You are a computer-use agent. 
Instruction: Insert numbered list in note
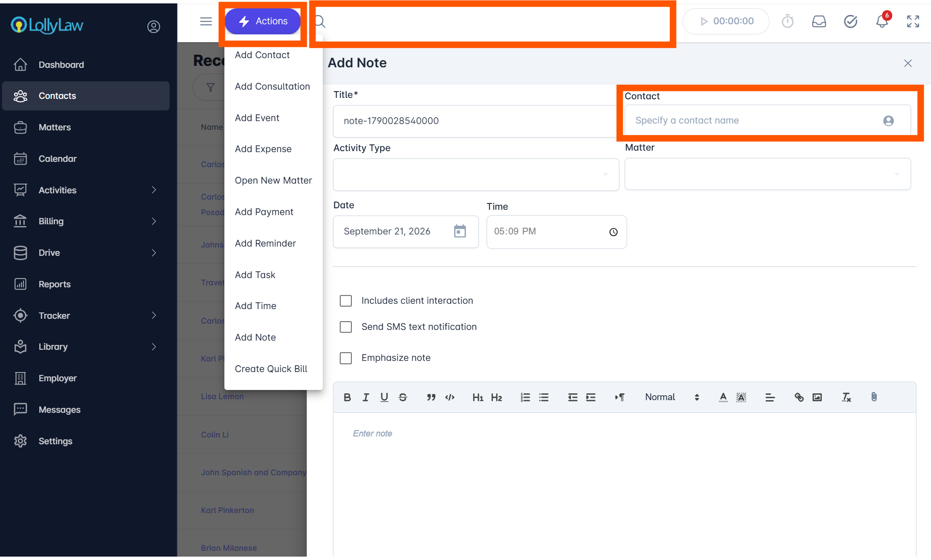pyautogui.click(x=525, y=397)
